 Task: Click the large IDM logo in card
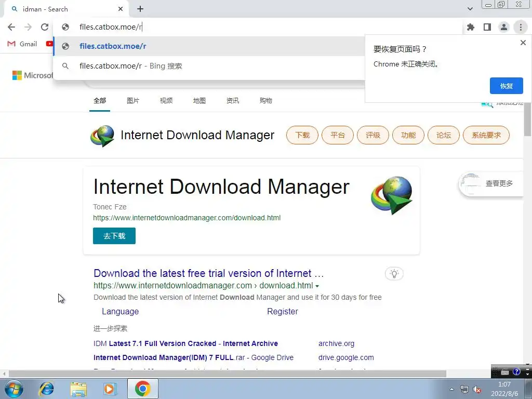click(x=392, y=195)
